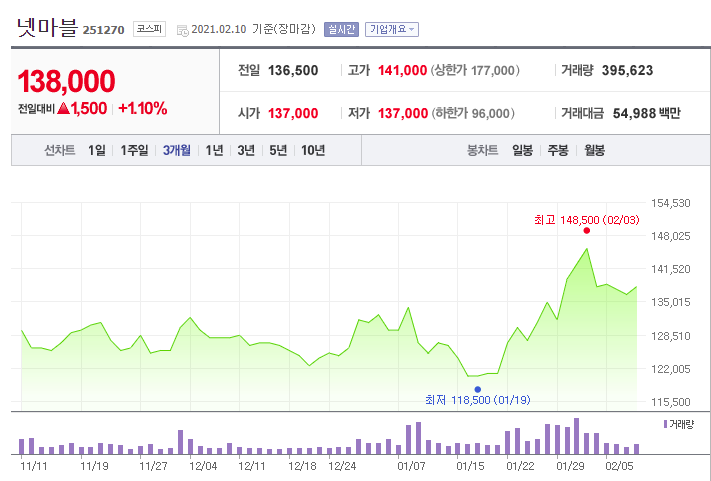
Task: Switch to 일봉 candle chart
Action: pyautogui.click(x=522, y=150)
